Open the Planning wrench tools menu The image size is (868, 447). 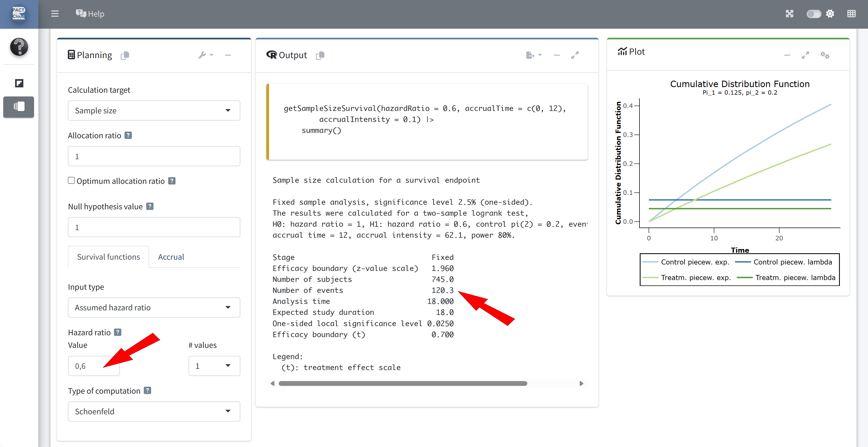tap(205, 55)
